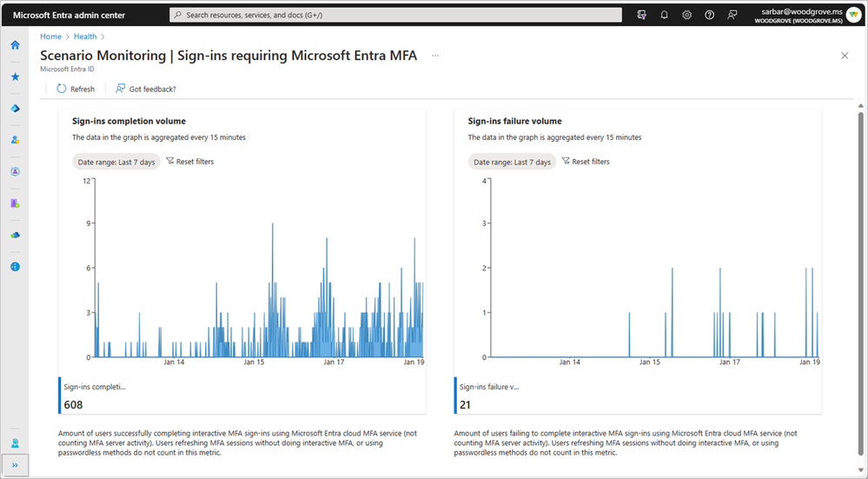Go to Health breadcrumb link
The height and width of the screenshot is (479, 868).
click(x=85, y=37)
